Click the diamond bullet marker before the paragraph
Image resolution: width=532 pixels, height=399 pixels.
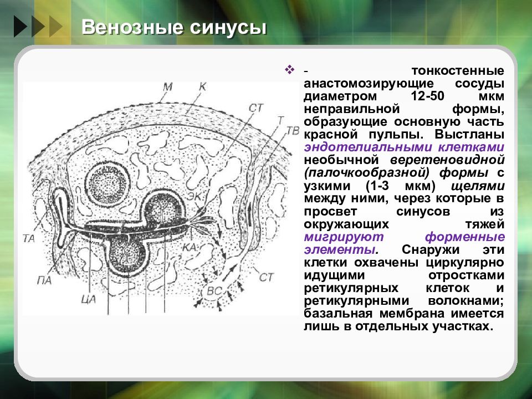[x=289, y=70]
